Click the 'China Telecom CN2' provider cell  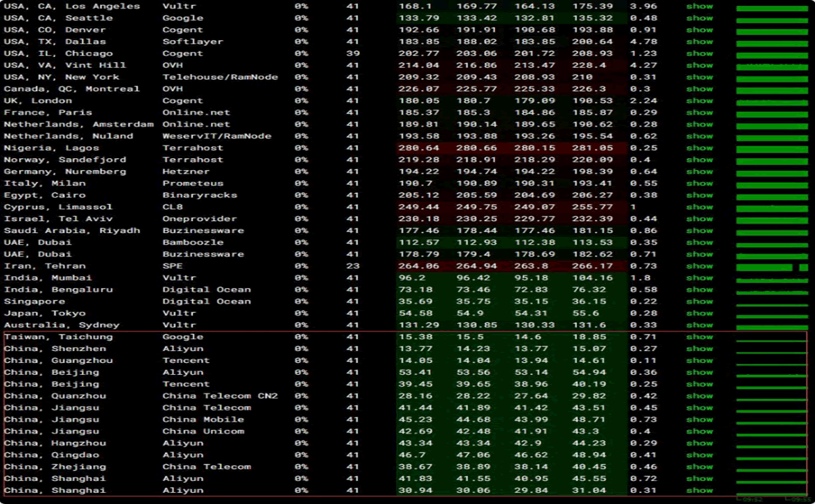(x=220, y=396)
